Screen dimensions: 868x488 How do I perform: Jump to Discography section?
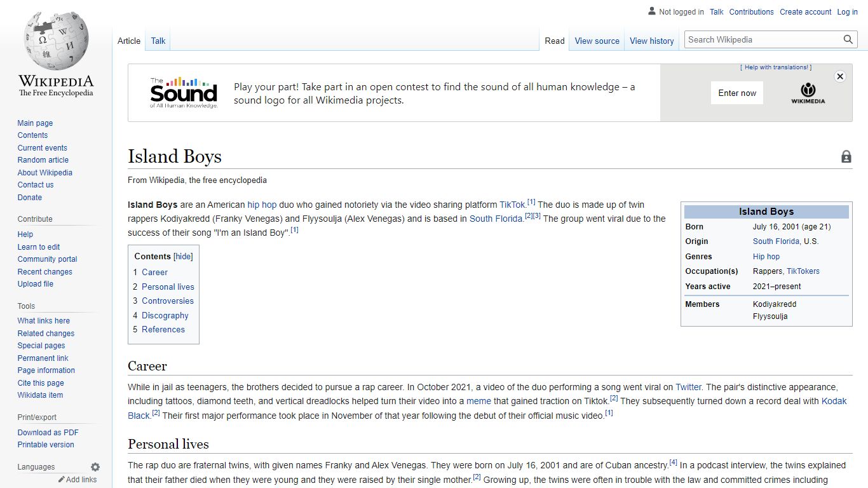[165, 316]
